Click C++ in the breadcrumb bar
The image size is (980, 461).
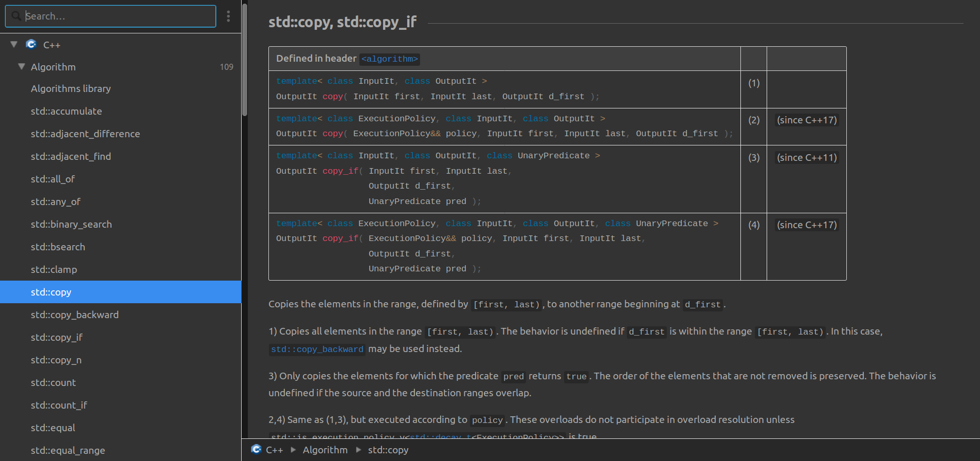click(x=275, y=450)
